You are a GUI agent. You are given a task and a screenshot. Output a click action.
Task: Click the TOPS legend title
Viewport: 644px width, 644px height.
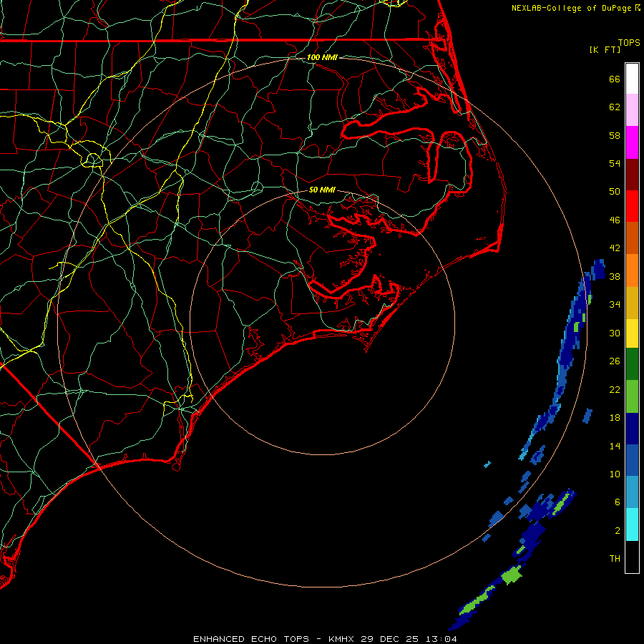[x=629, y=42]
